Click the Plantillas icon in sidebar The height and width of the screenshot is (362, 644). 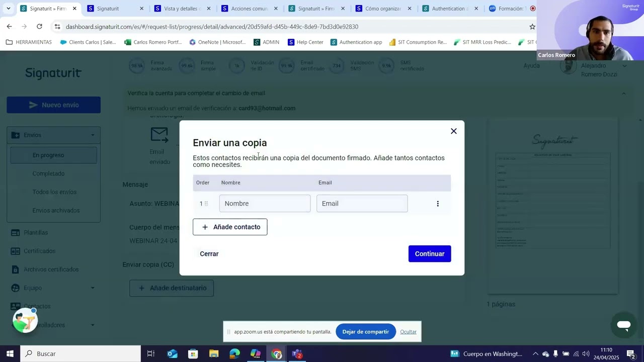pos(15,233)
